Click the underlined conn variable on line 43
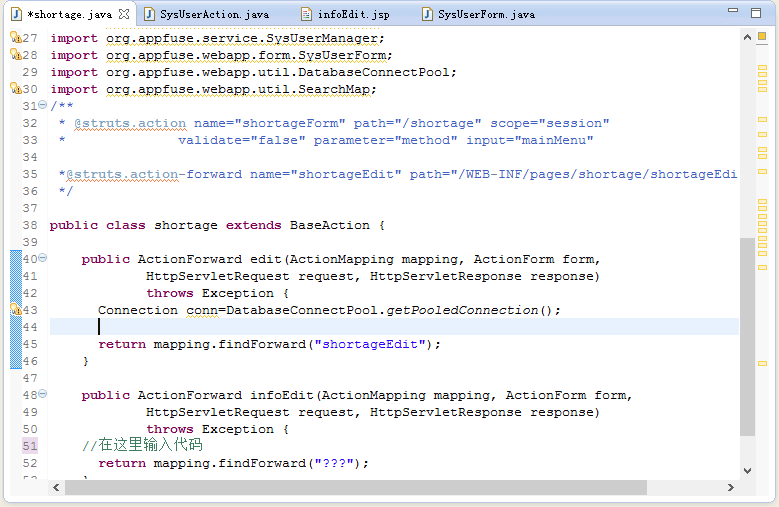This screenshot has height=507, width=779. [x=202, y=310]
